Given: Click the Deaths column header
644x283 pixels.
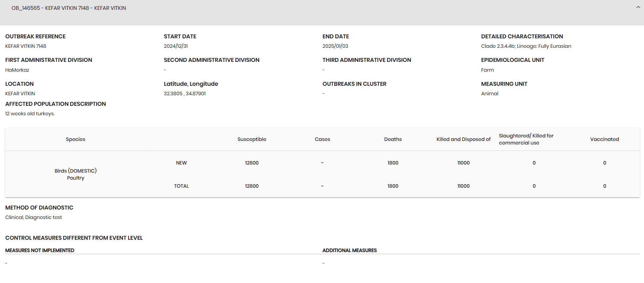Looking at the screenshot, I should 393,139.
